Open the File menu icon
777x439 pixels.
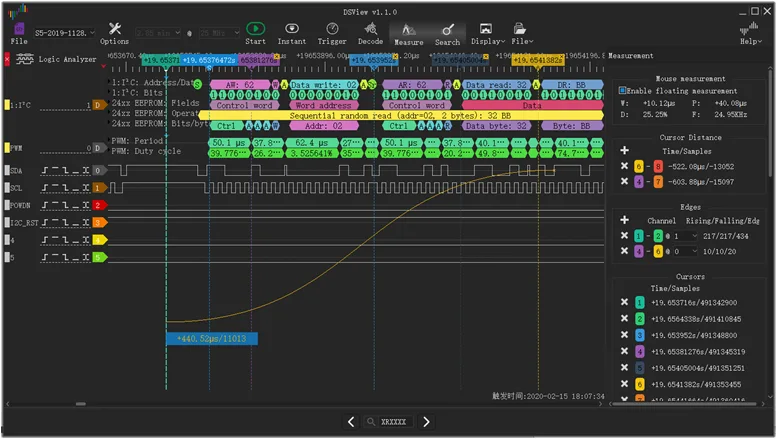pos(19,28)
